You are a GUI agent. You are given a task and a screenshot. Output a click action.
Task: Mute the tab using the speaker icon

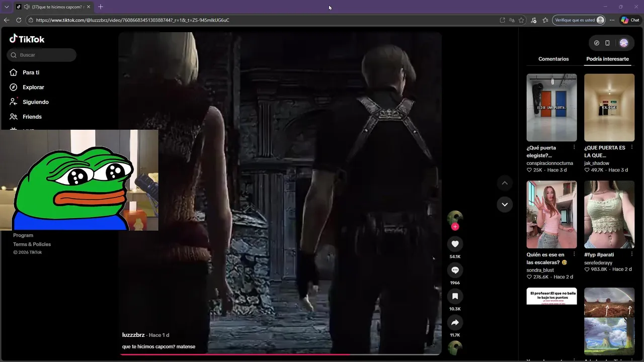[26, 7]
